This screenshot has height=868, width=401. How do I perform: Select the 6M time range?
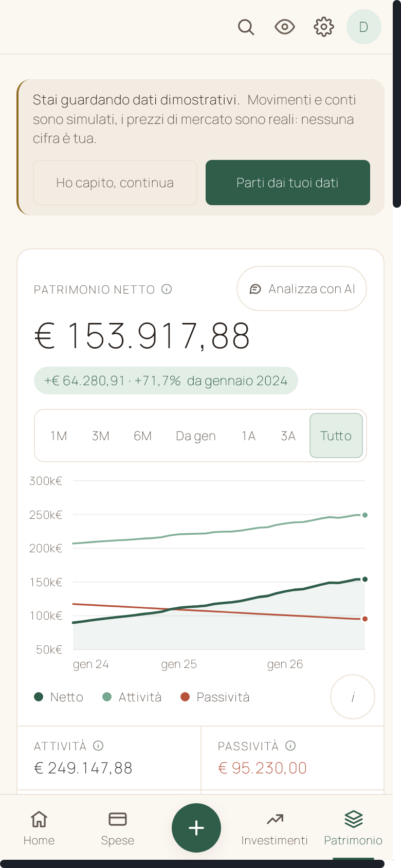pos(143,436)
